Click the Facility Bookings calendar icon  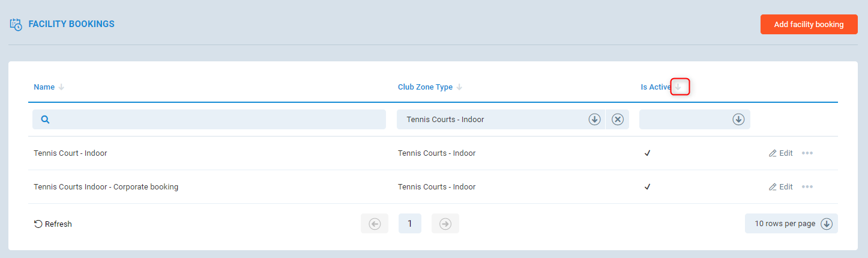click(16, 25)
